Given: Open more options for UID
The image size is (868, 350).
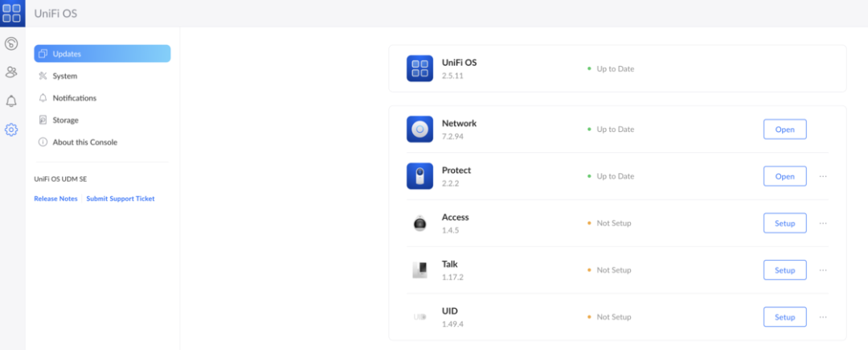Looking at the screenshot, I should [823, 317].
